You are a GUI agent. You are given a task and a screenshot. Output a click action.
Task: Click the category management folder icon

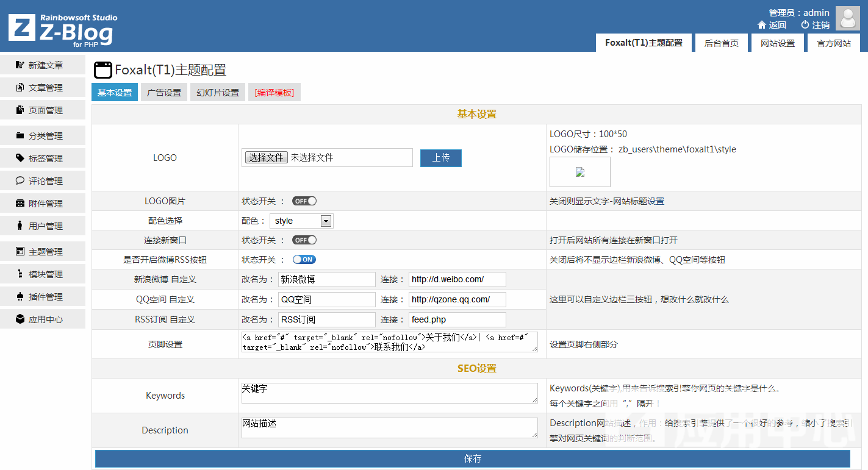tap(20, 136)
